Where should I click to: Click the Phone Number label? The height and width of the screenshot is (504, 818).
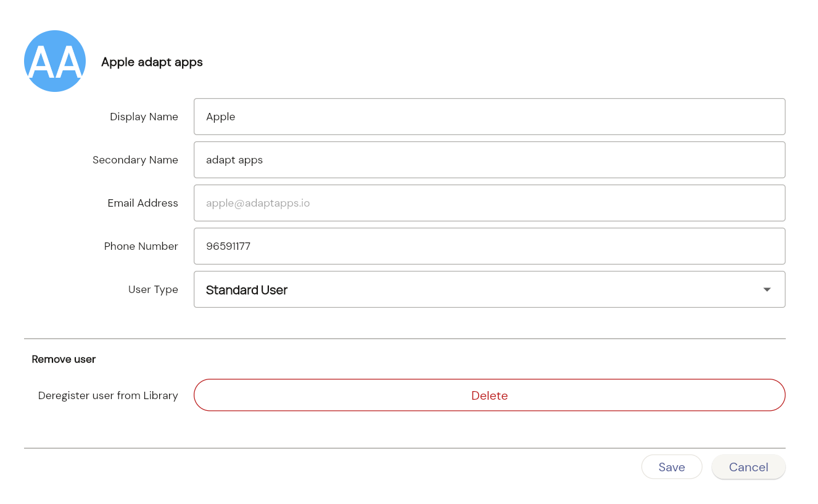tap(141, 246)
